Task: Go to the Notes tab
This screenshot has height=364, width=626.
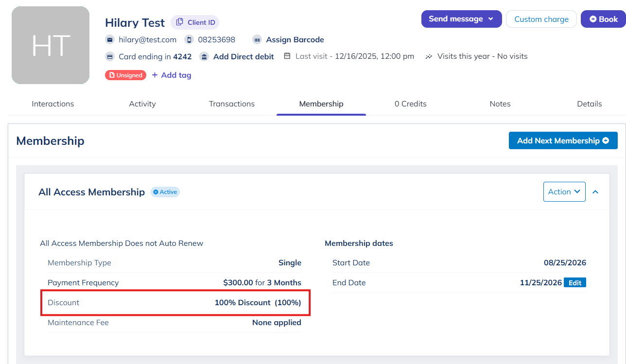Action: tap(500, 104)
